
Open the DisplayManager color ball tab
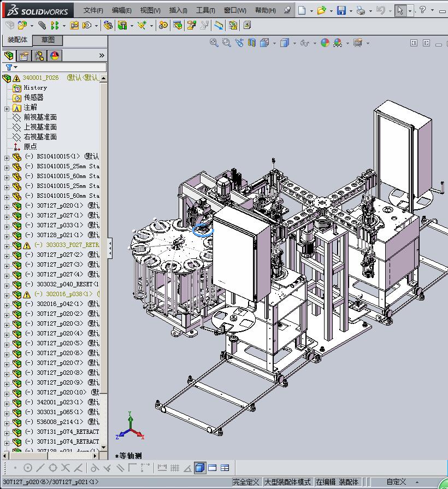click(x=55, y=56)
